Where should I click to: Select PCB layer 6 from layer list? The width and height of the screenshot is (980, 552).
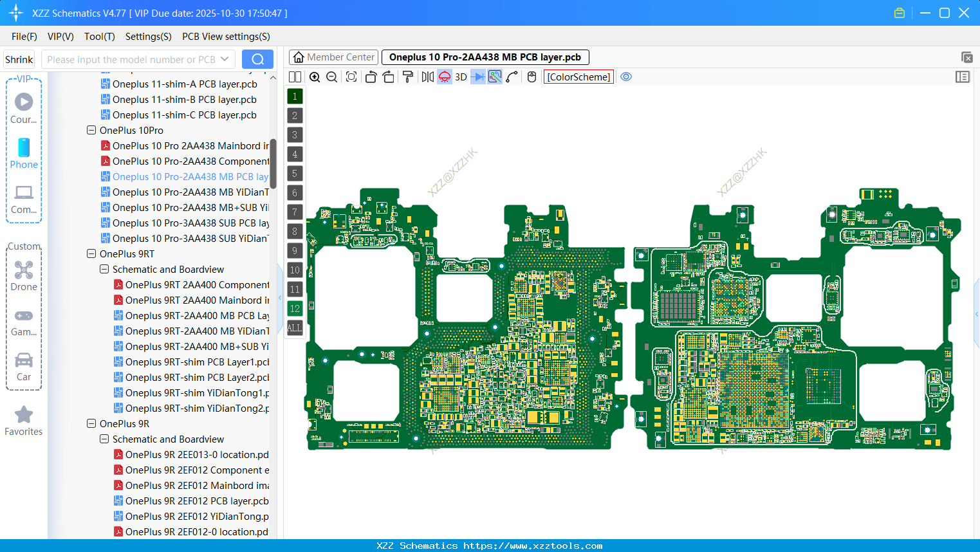click(295, 192)
